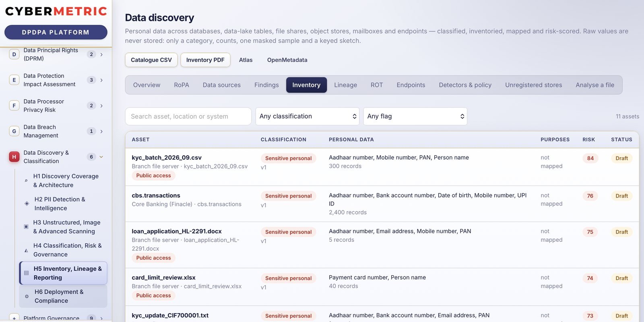This screenshot has width=644, height=322.
Task: Switch to the Overview tab
Action: (147, 85)
